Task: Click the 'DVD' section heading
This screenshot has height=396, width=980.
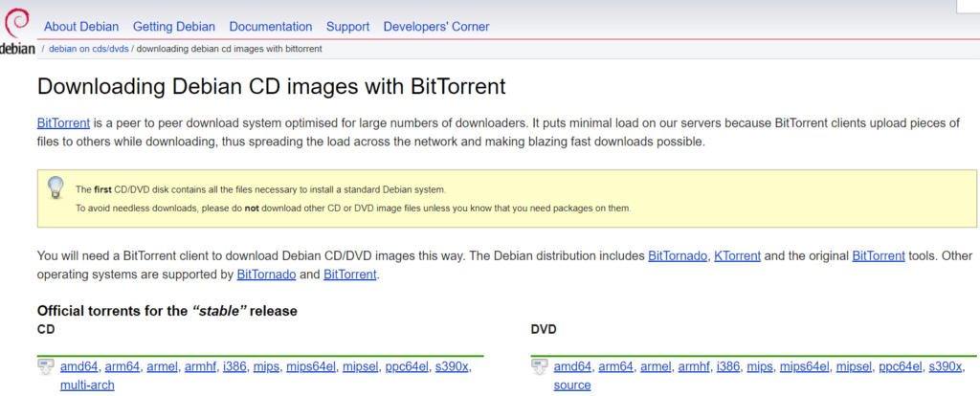Action: [544, 329]
